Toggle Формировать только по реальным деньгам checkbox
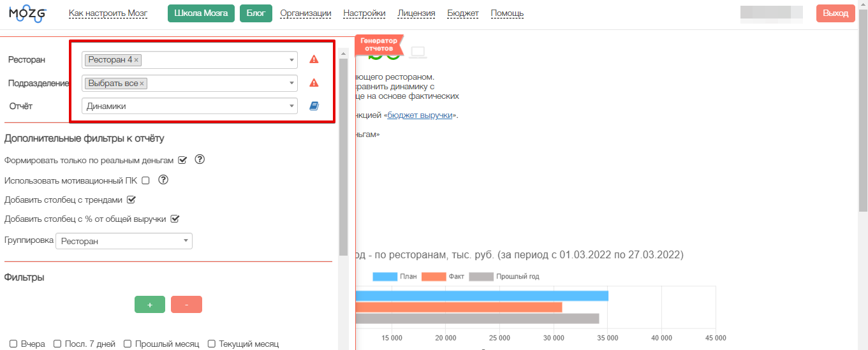Viewport: 868px width, 350px height. [x=182, y=160]
